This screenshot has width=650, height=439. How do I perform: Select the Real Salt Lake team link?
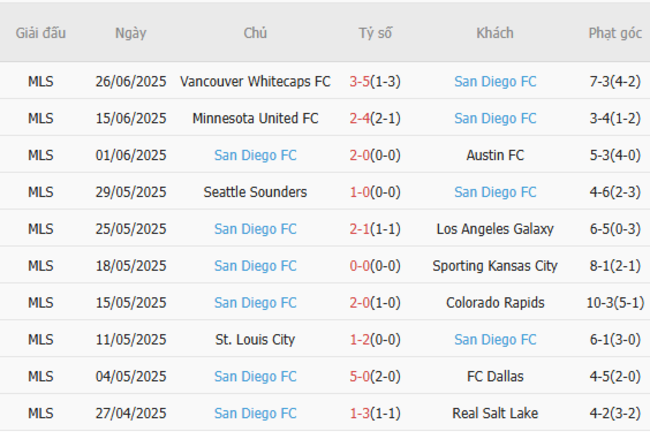tap(495, 413)
